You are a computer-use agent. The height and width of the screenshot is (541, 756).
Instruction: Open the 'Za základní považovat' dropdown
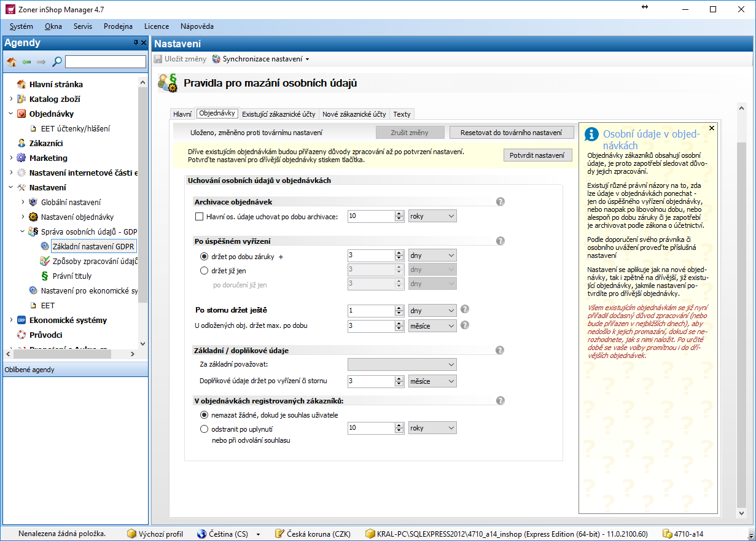pos(402,365)
